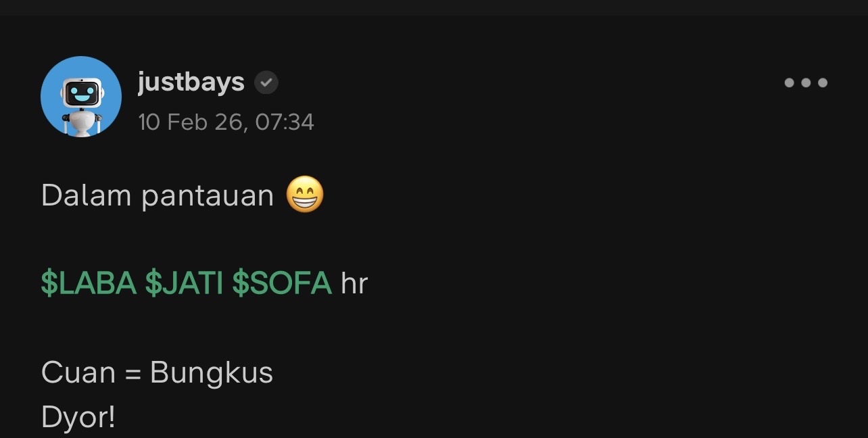Open the three-dot more options menu

pos(806,83)
